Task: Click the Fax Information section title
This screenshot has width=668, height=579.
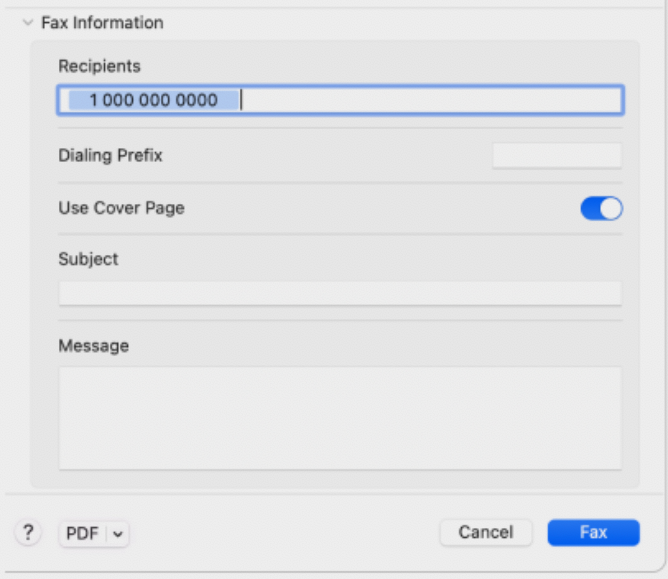Action: point(102,22)
